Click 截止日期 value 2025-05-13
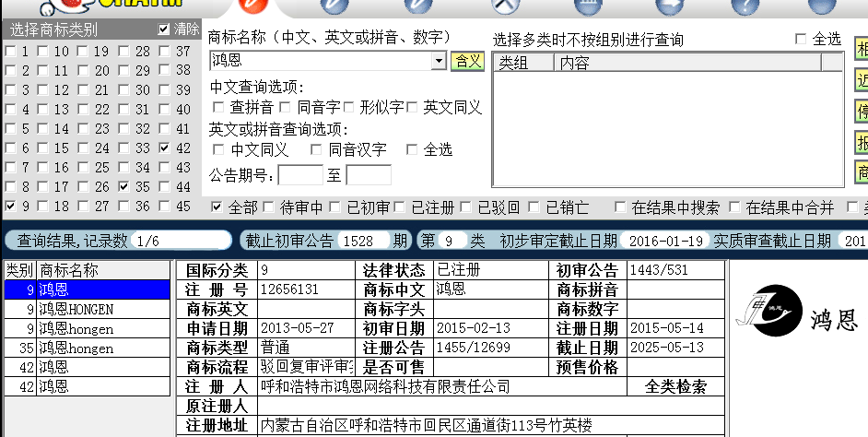 (x=667, y=348)
